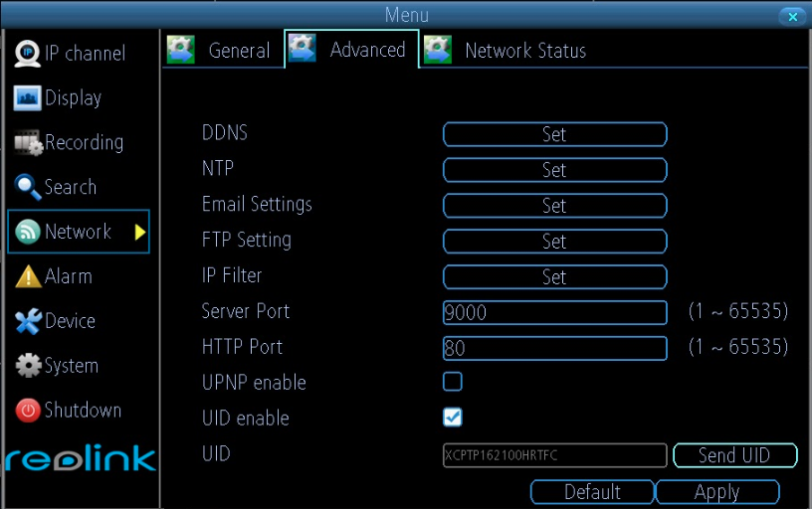The width and height of the screenshot is (812, 509).
Task: Select the Alarm menu entry
Action: [79, 276]
